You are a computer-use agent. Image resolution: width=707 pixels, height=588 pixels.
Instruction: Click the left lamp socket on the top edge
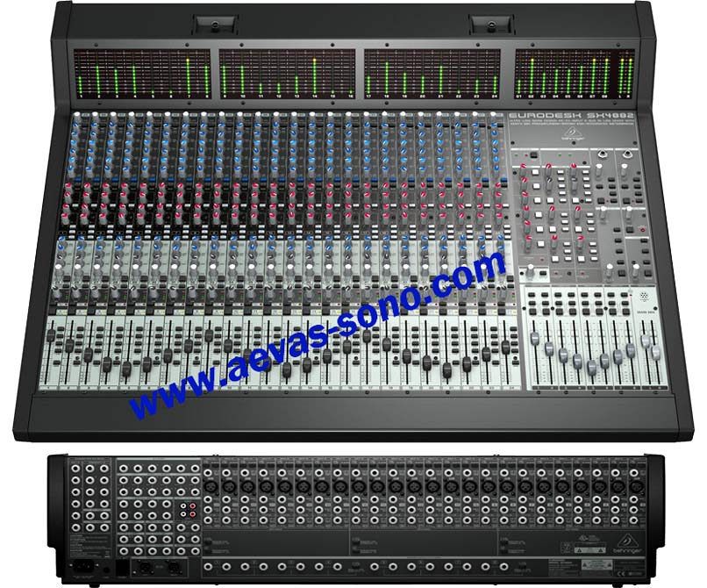pos(215,24)
